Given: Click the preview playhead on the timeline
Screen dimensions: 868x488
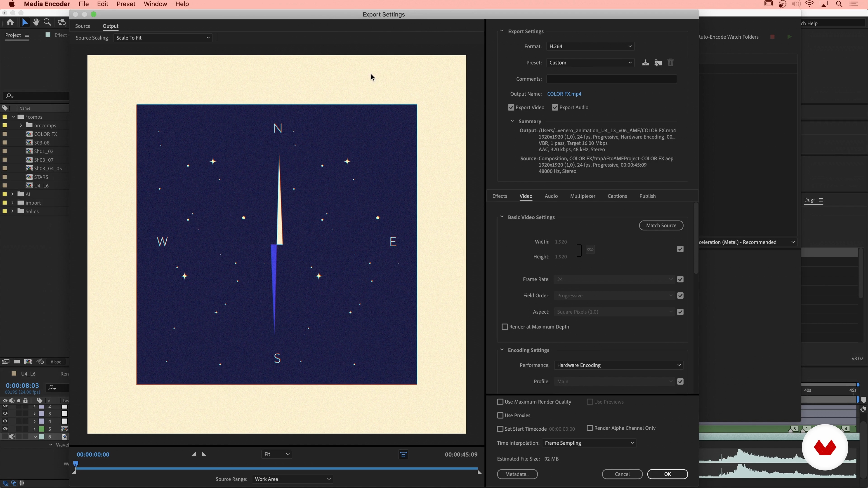Looking at the screenshot, I should pyautogui.click(x=76, y=464).
